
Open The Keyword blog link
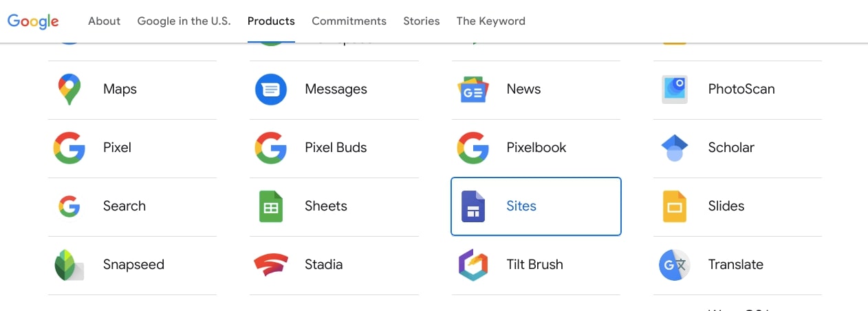coord(490,21)
